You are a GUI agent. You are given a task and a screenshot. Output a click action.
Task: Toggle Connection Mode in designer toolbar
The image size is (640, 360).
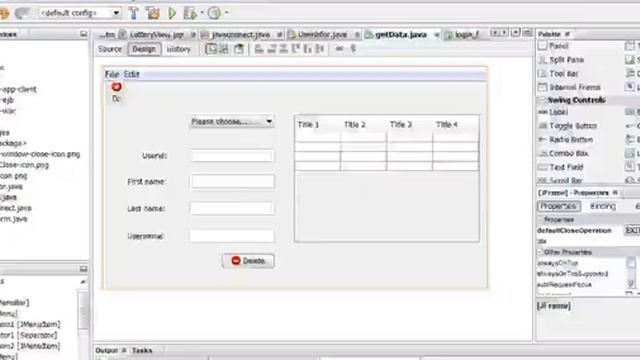[x=224, y=49]
